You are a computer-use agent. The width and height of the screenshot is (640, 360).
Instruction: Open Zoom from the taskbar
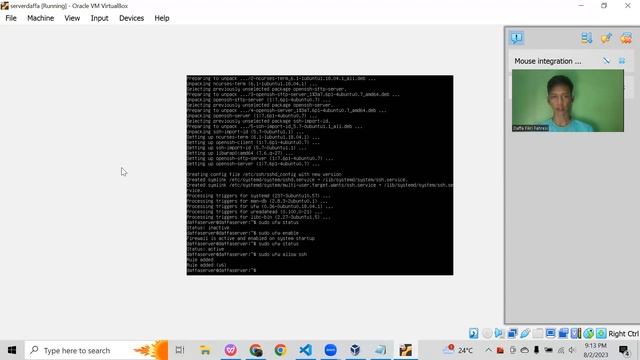coord(330,350)
